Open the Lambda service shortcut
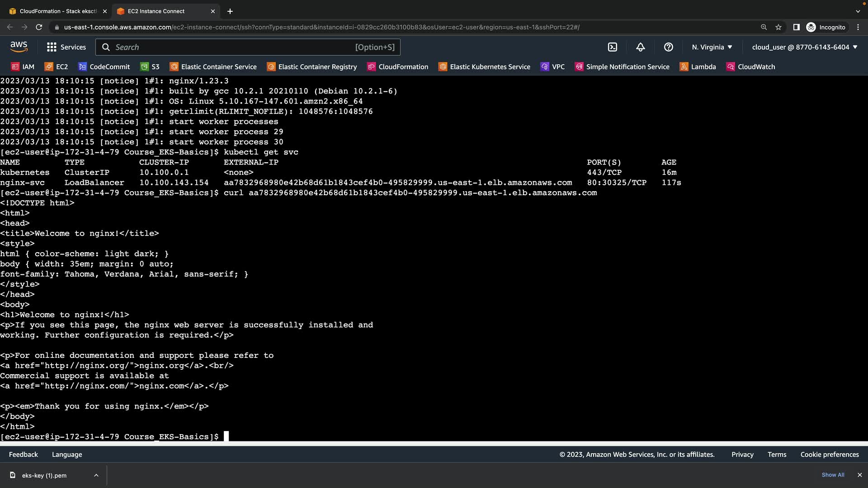 click(698, 67)
